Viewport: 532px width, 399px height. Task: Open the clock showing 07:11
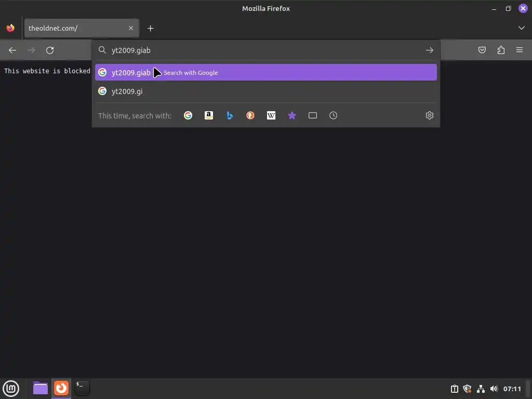[x=512, y=389]
